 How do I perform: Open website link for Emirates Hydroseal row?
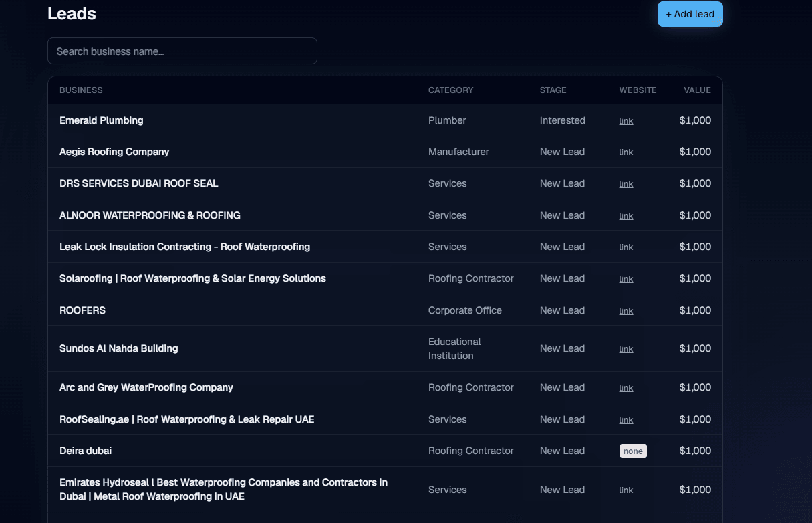pyautogui.click(x=626, y=490)
